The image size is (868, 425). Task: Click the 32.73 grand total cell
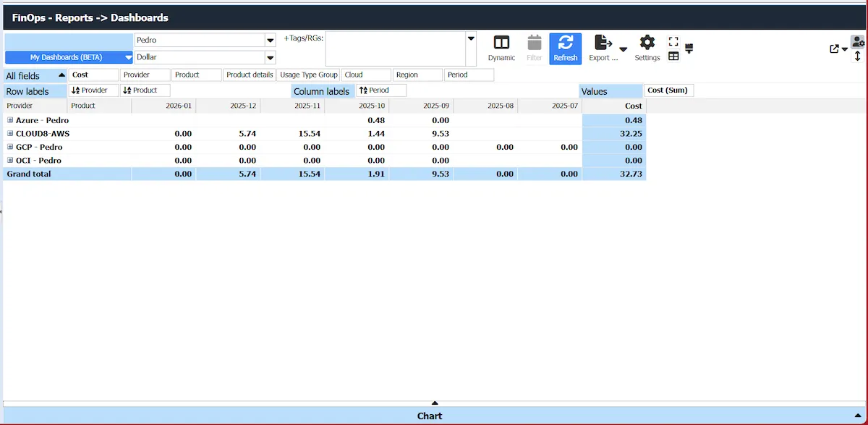coord(614,174)
